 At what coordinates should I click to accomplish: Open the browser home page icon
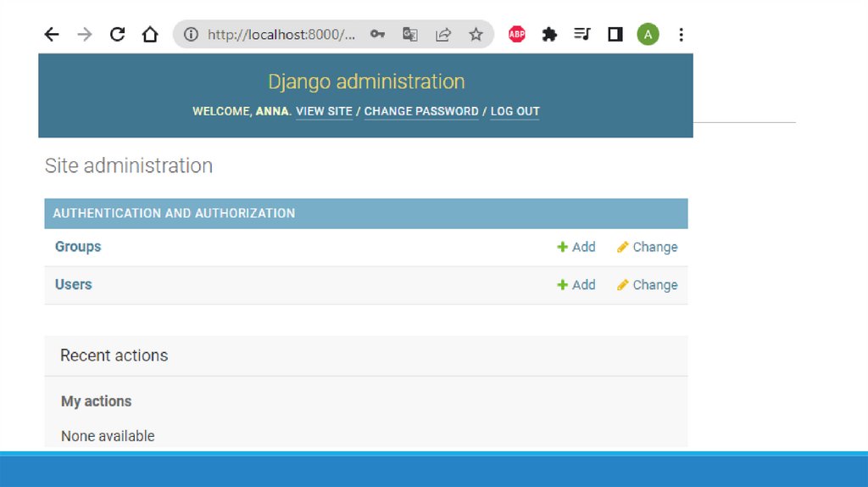[150, 34]
